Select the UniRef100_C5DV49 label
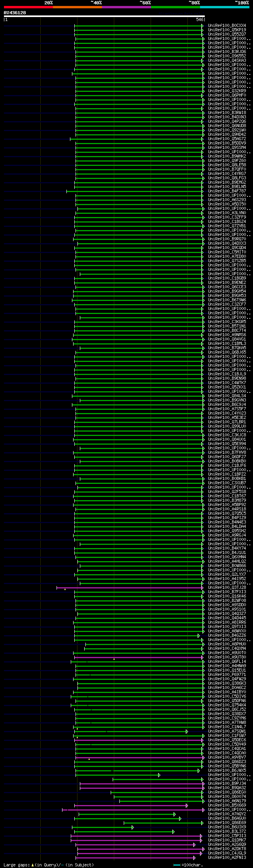 (x=227, y=744)
